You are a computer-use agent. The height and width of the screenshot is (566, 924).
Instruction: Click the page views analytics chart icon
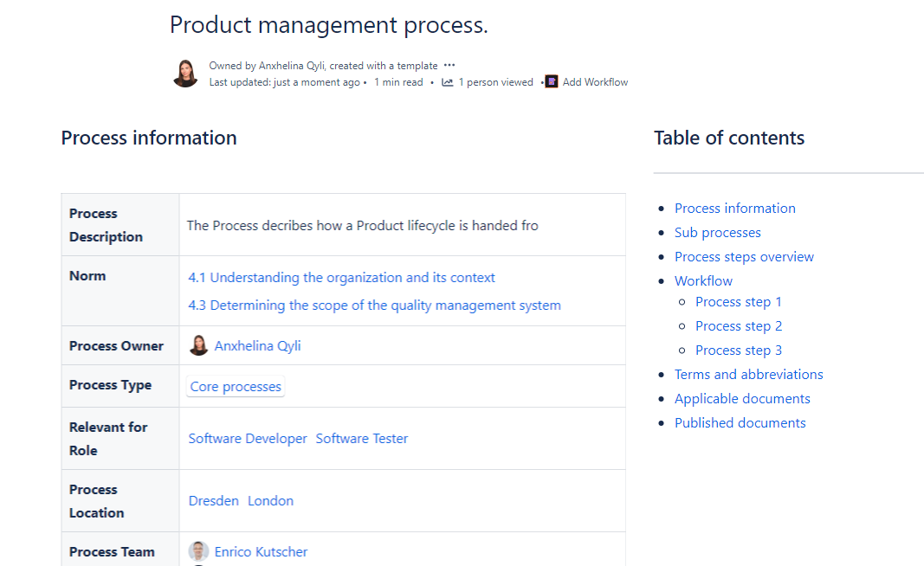click(x=447, y=82)
